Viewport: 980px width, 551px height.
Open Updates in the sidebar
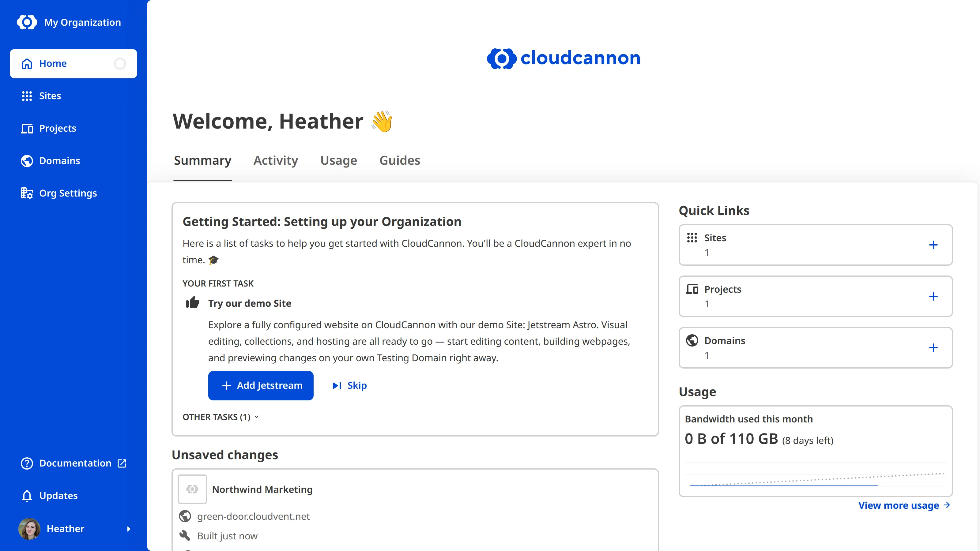(x=73, y=496)
